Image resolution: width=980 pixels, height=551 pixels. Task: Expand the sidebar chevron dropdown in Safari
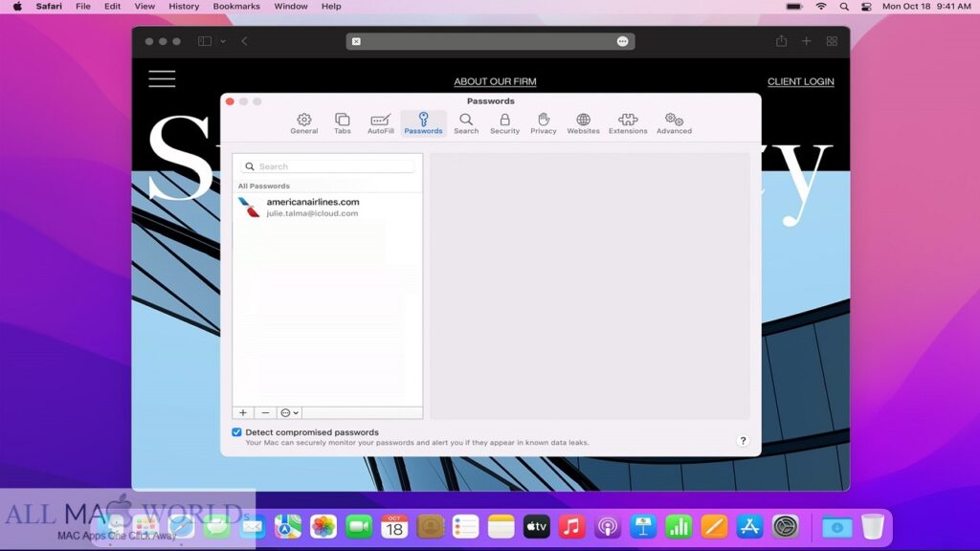[223, 41]
